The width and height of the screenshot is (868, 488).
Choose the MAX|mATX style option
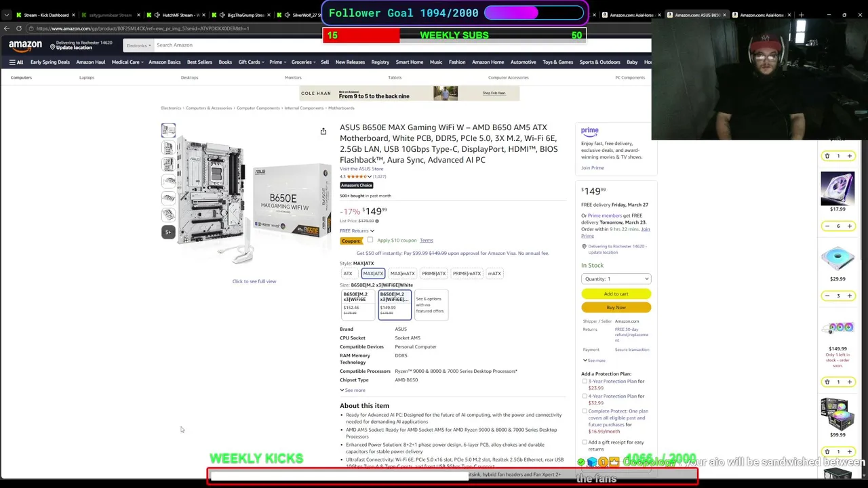tap(402, 274)
